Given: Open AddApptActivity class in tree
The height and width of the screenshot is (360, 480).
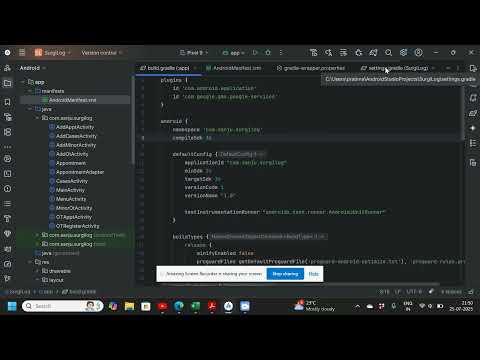Looking at the screenshot, I should coord(75,127).
